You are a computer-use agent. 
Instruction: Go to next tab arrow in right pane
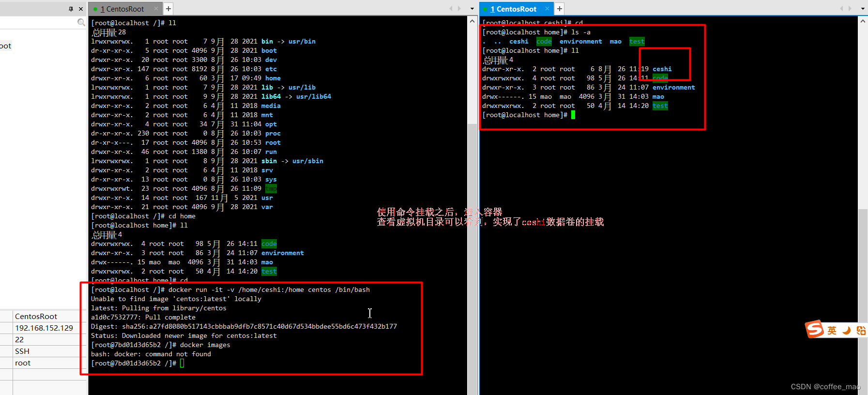[851, 8]
